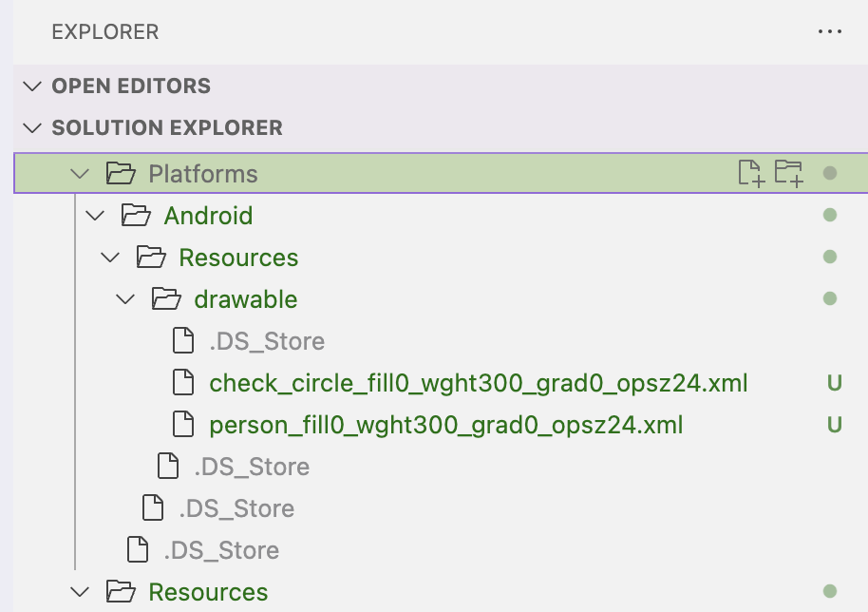Collapse the Open Editors section
This screenshot has width=868, height=612.
click(31, 86)
